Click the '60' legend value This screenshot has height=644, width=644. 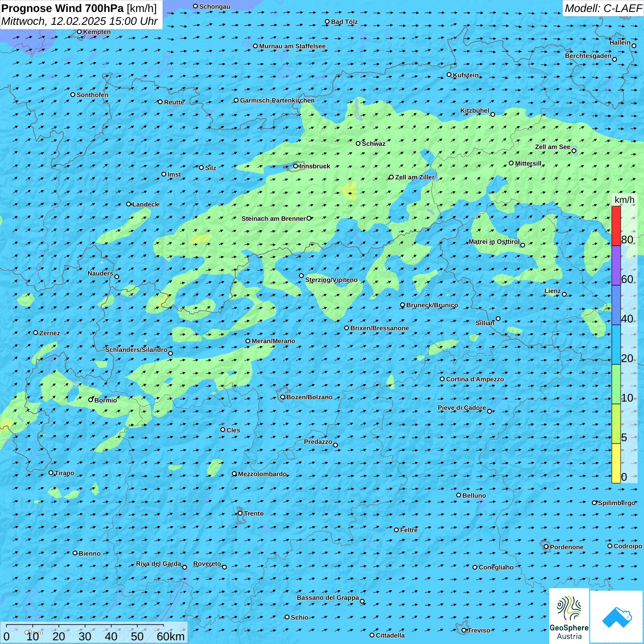(x=627, y=279)
